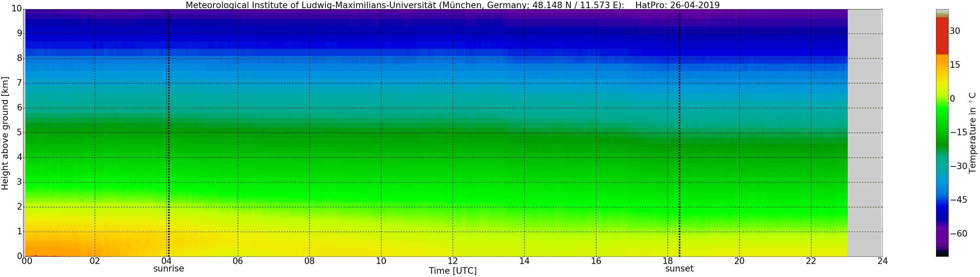Click the 24 tick label on time axis
The height and width of the screenshot is (277, 980).
click(x=882, y=261)
